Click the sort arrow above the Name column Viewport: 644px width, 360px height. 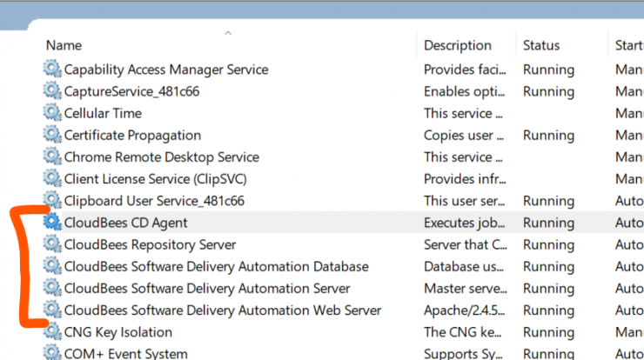(x=228, y=33)
